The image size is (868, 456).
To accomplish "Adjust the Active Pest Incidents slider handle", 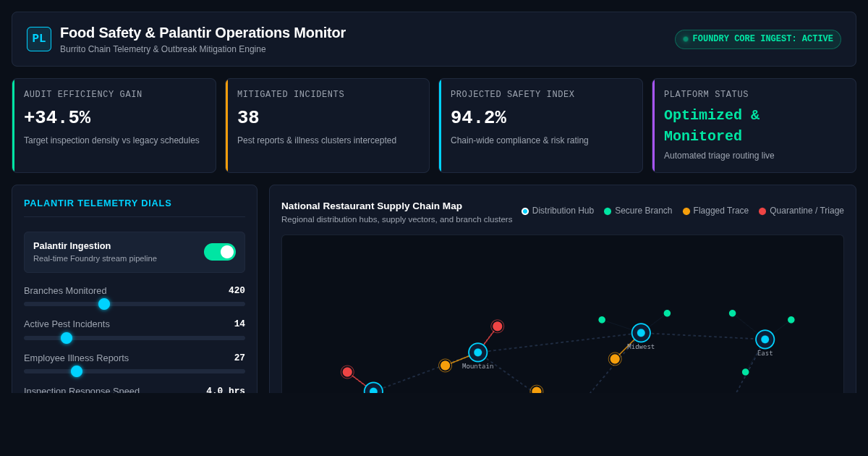I will coord(67,338).
